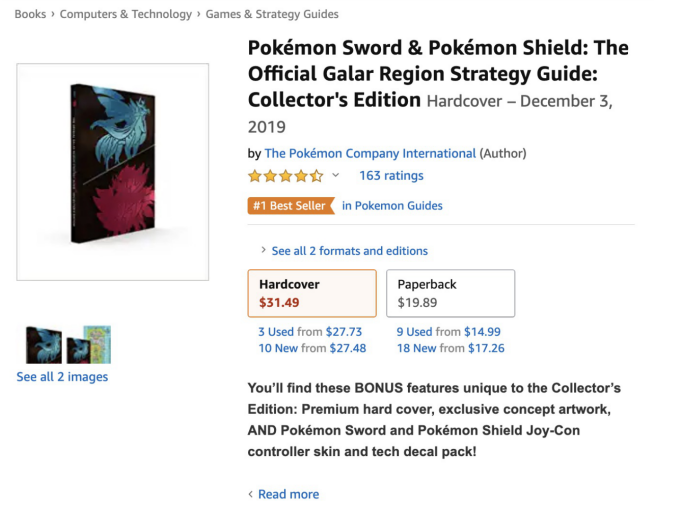Go to the Books breadcrumb

coord(30,14)
